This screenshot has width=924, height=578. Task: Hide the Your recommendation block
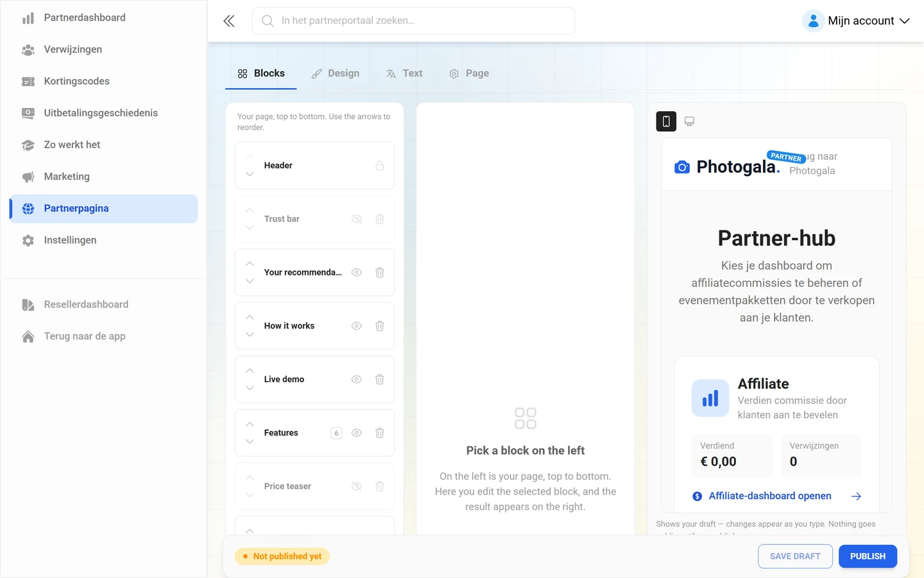click(x=357, y=272)
